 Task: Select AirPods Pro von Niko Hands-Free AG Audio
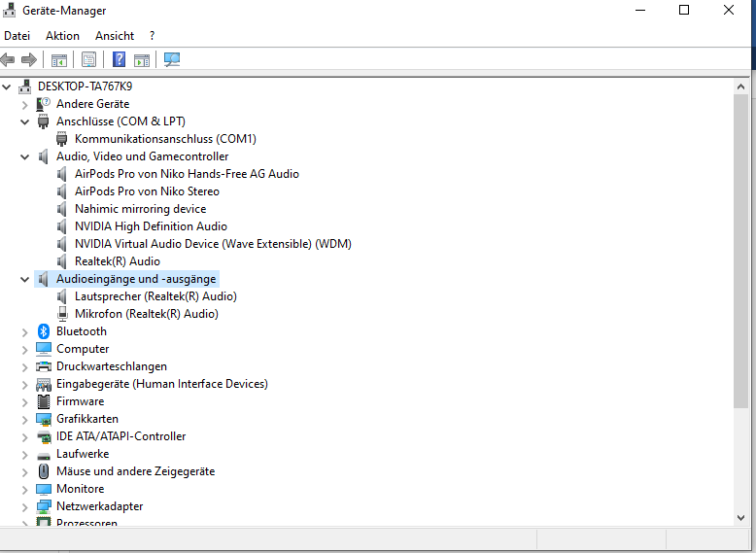187,174
